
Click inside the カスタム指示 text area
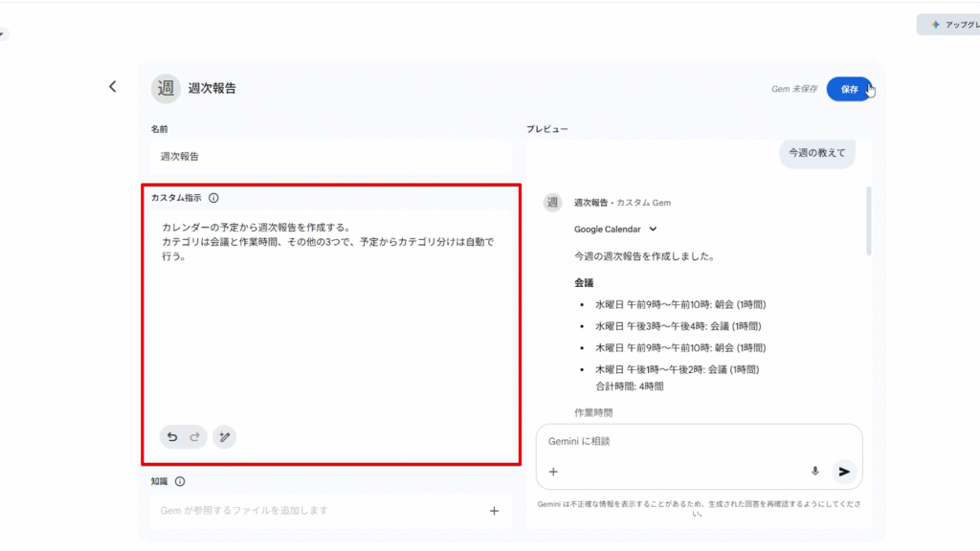[330, 325]
